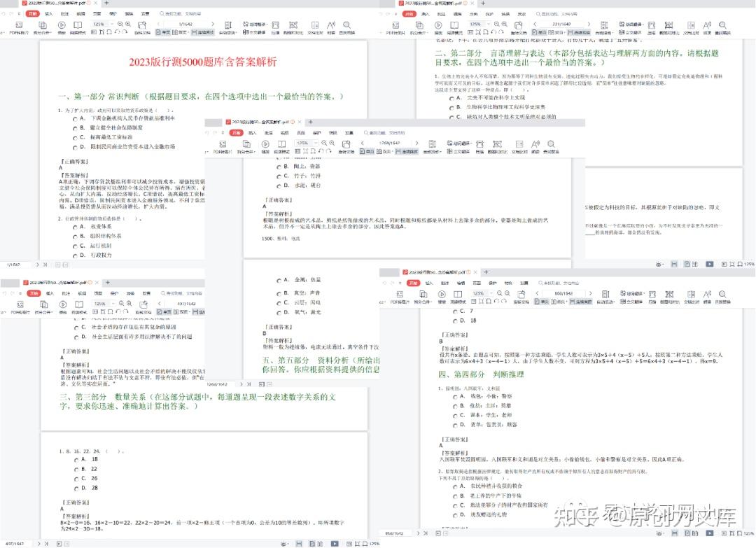Click page number field in bottom-right status bar

coord(394,533)
